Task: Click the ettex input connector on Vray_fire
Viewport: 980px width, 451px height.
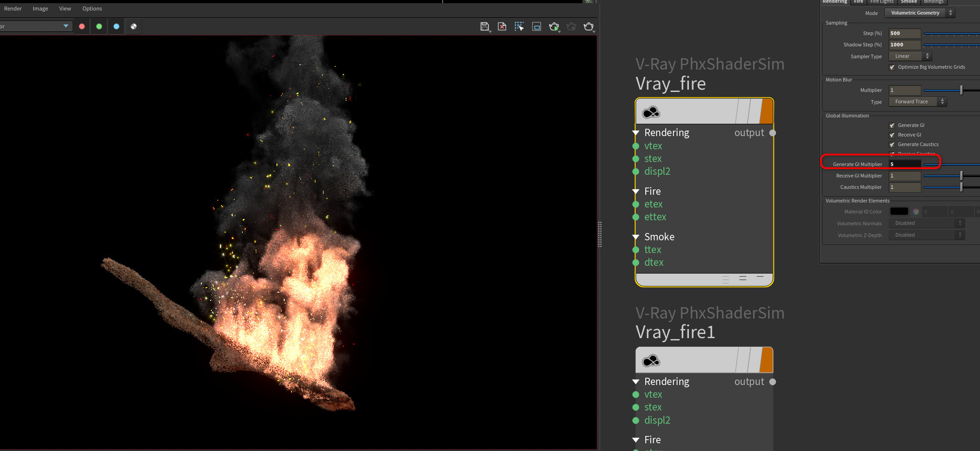Action: coord(636,217)
